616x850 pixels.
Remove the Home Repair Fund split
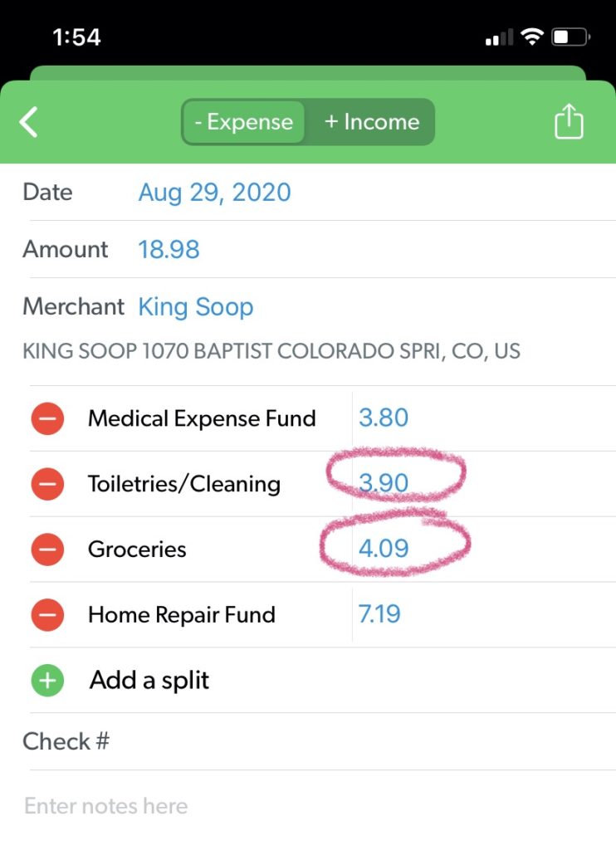47,615
